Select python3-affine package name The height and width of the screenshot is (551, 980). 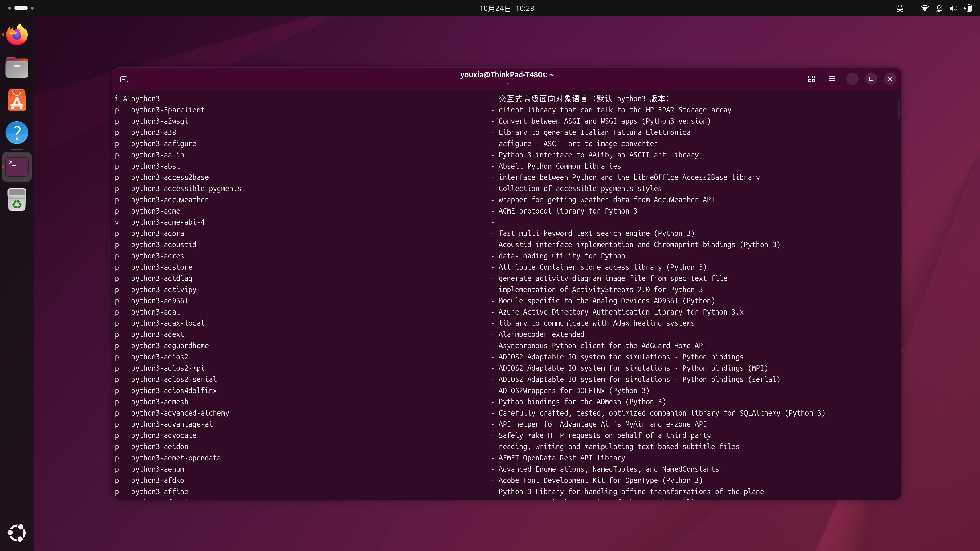(x=160, y=491)
